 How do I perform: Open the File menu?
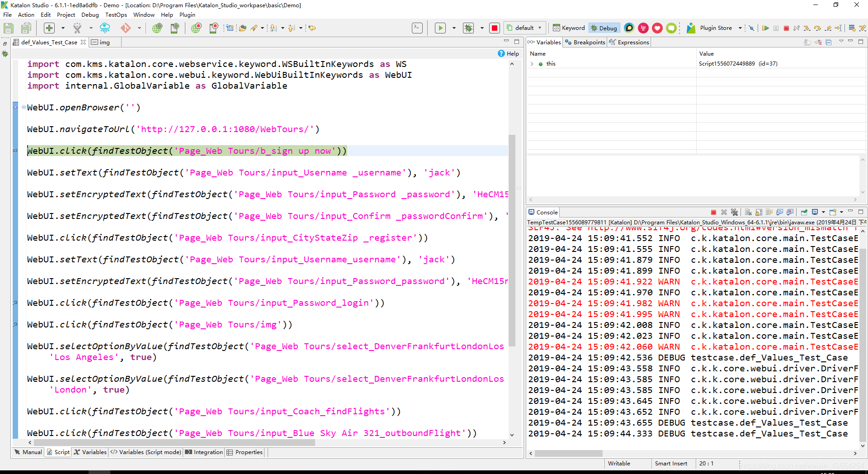[8, 15]
